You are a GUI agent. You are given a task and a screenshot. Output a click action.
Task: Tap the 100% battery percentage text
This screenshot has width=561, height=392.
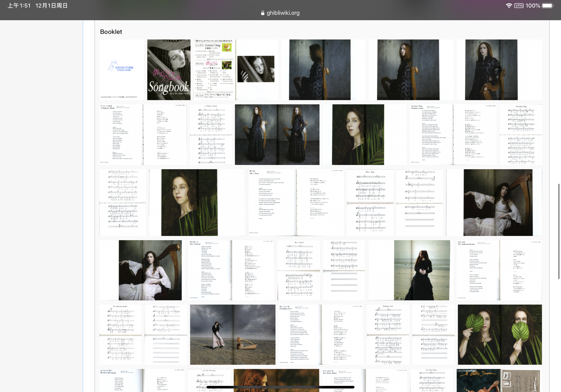533,6
